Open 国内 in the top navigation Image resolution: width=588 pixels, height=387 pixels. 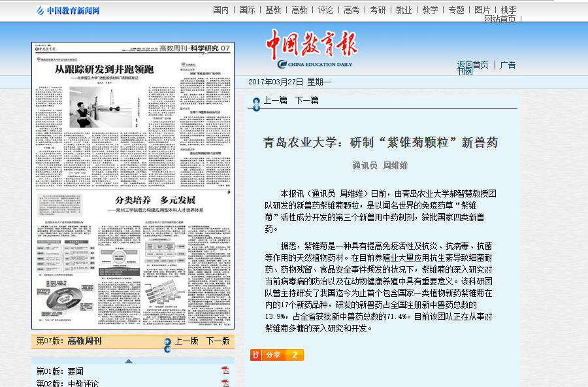221,10
